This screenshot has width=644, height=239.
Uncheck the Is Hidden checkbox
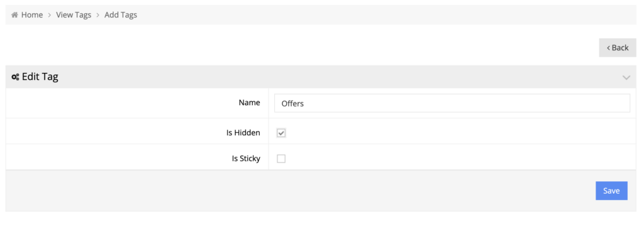click(281, 133)
